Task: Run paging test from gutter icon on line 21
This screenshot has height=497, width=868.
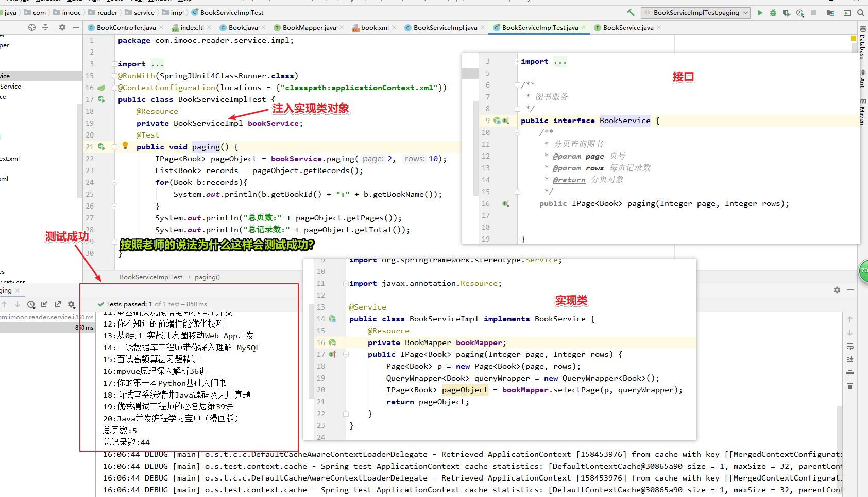Action: (101, 147)
